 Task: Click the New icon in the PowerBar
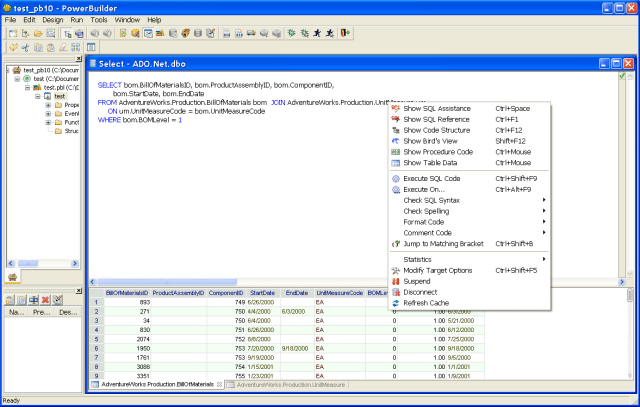coord(13,33)
